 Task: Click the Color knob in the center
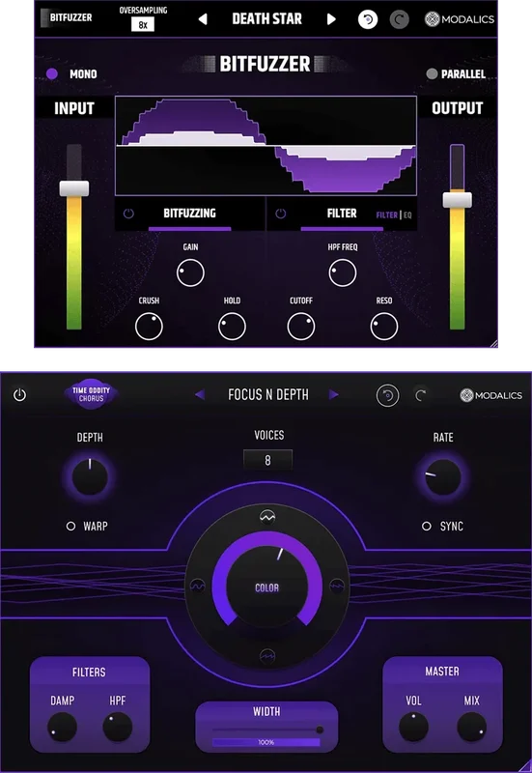pos(267,587)
